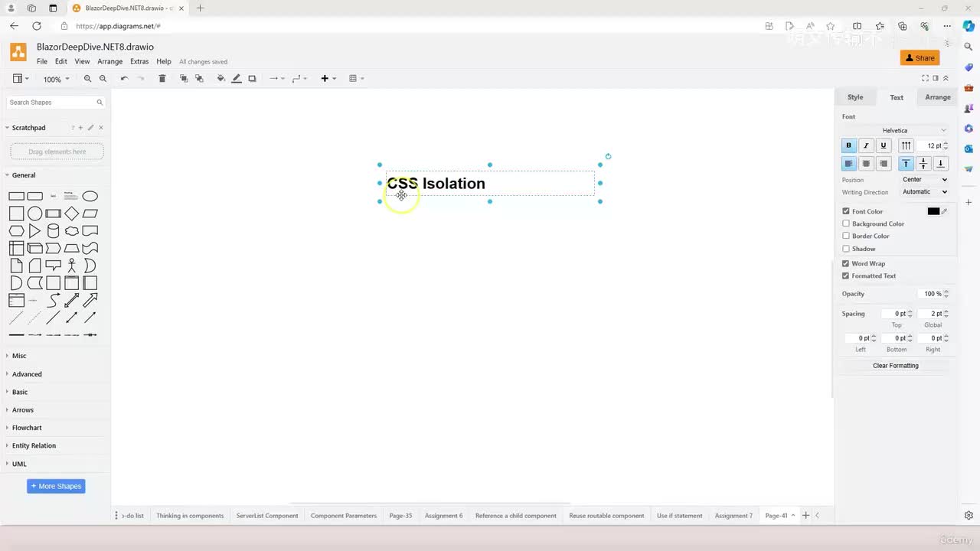Toggle top vertical text alignment
Screen dimensions: 980x551
(x=906, y=164)
